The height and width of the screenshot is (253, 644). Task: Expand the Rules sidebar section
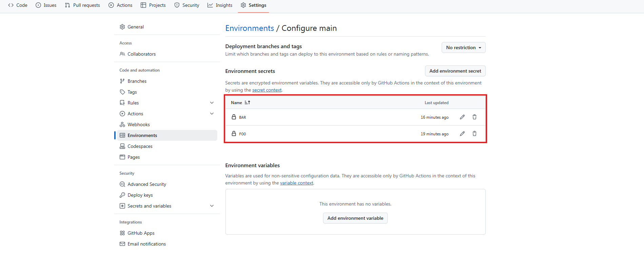212,103
